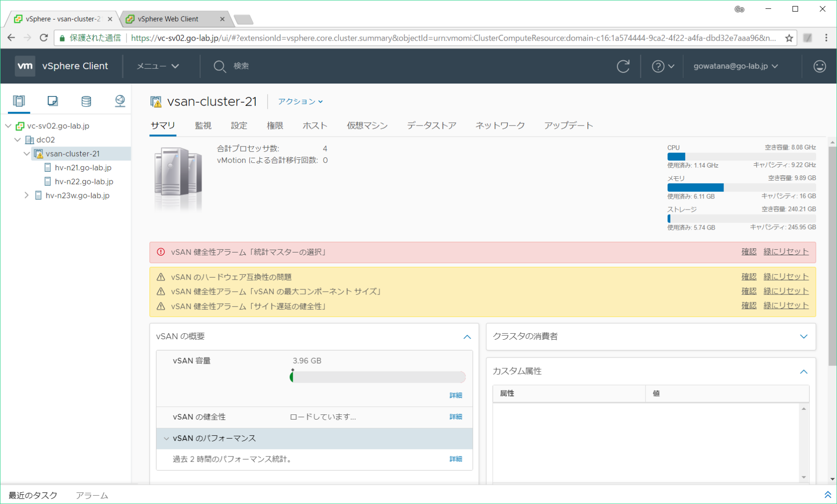Screen dimensions: 837x504
Task: Click the CPU usage bar
Action: coord(741,156)
